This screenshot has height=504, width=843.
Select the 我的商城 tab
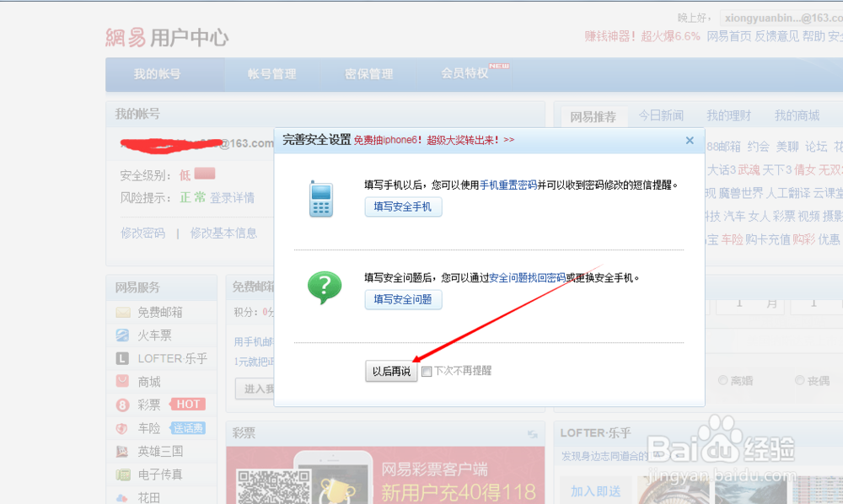797,115
